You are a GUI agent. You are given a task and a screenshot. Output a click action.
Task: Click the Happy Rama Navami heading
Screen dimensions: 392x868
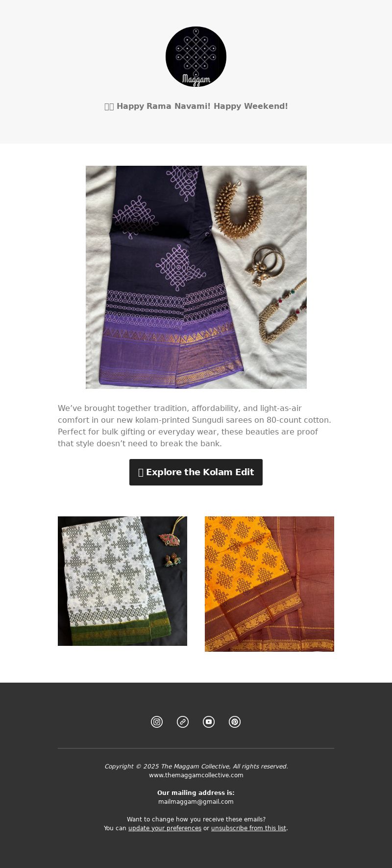pos(196,106)
